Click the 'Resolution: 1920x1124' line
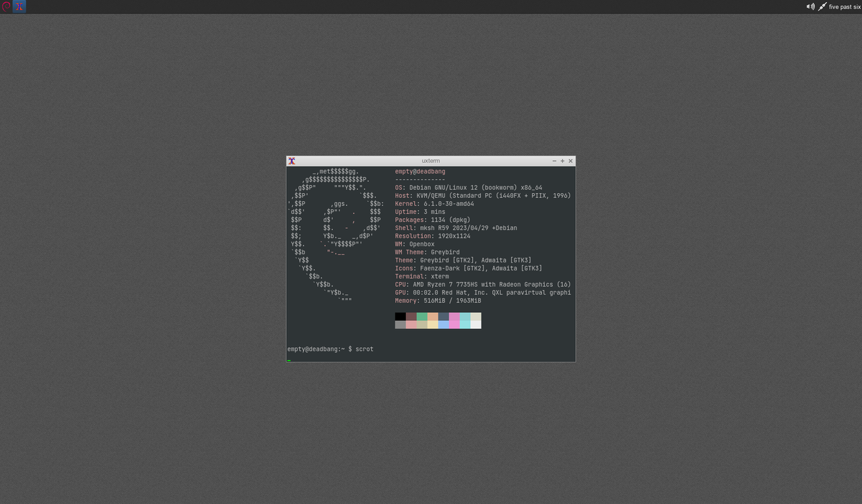 pos(433,236)
